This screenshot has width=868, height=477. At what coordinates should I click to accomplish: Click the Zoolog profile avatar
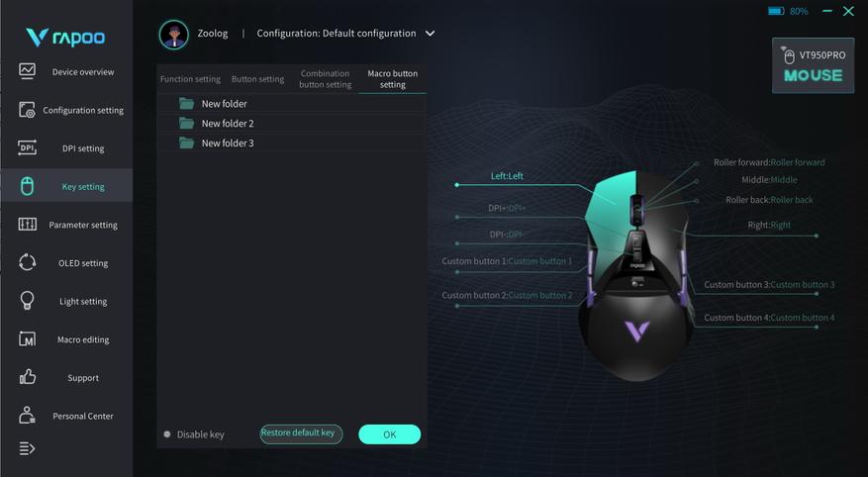point(174,35)
